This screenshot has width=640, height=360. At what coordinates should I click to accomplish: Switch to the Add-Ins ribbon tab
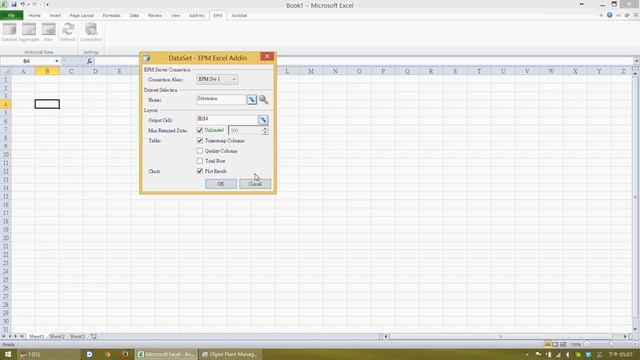pyautogui.click(x=196, y=15)
